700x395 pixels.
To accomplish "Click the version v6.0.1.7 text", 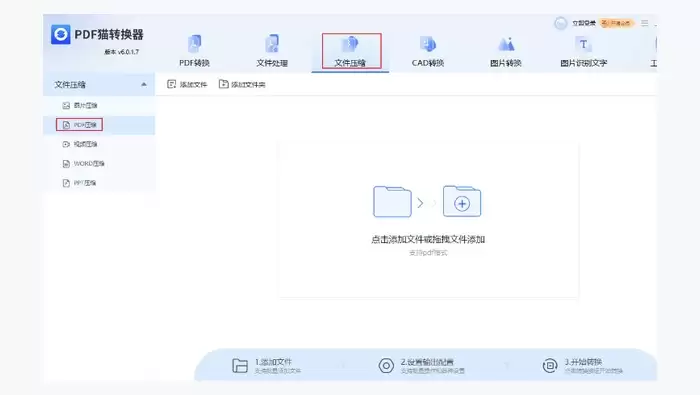I will (121, 52).
